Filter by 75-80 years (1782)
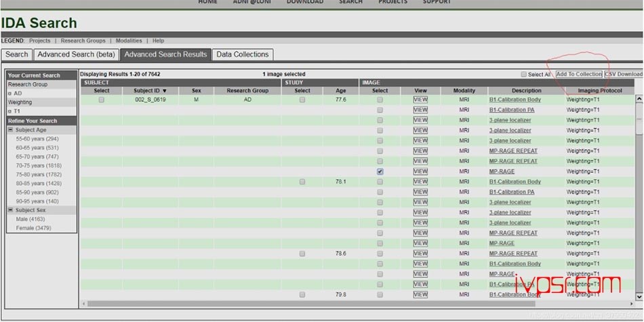 click(x=39, y=174)
